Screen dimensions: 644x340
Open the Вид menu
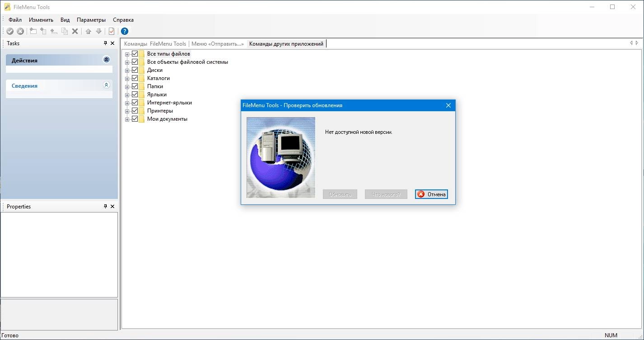[65, 20]
